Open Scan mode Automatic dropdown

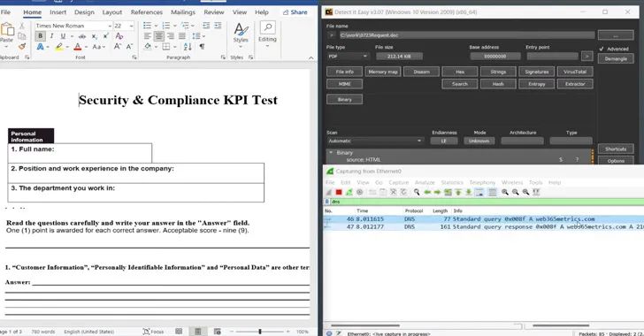click(x=374, y=141)
